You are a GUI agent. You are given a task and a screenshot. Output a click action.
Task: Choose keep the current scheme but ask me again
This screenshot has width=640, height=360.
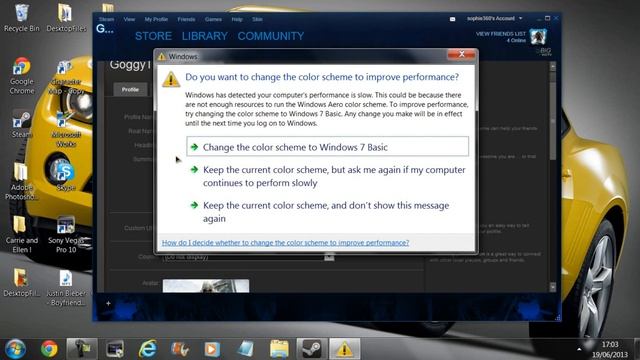click(327, 176)
